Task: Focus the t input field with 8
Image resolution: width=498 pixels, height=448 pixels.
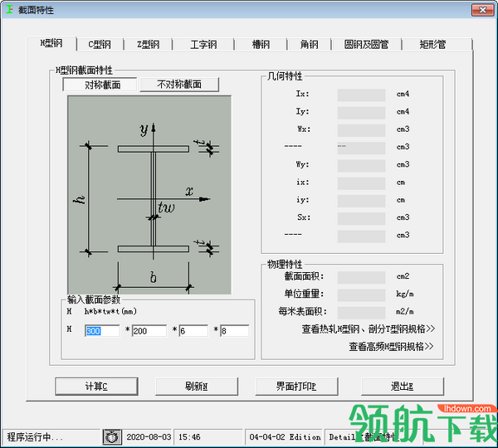Action: tap(235, 331)
